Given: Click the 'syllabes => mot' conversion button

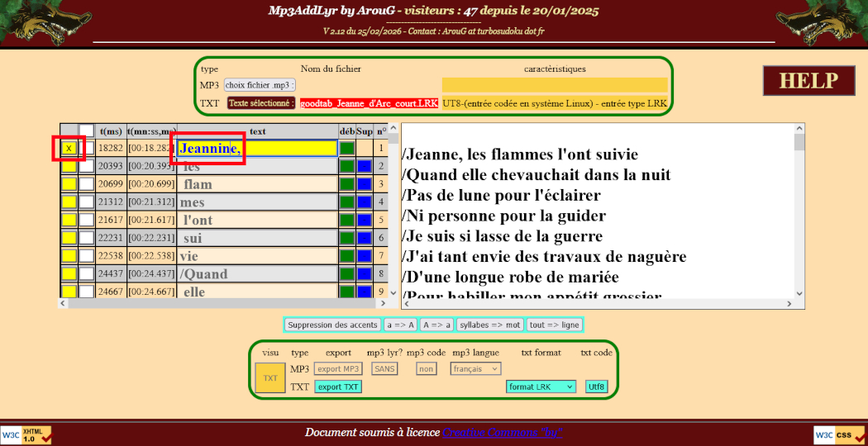Looking at the screenshot, I should click(x=489, y=325).
